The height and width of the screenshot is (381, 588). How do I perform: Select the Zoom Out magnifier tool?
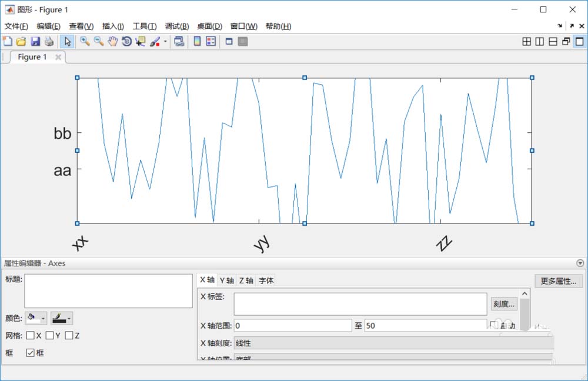pyautogui.click(x=99, y=41)
